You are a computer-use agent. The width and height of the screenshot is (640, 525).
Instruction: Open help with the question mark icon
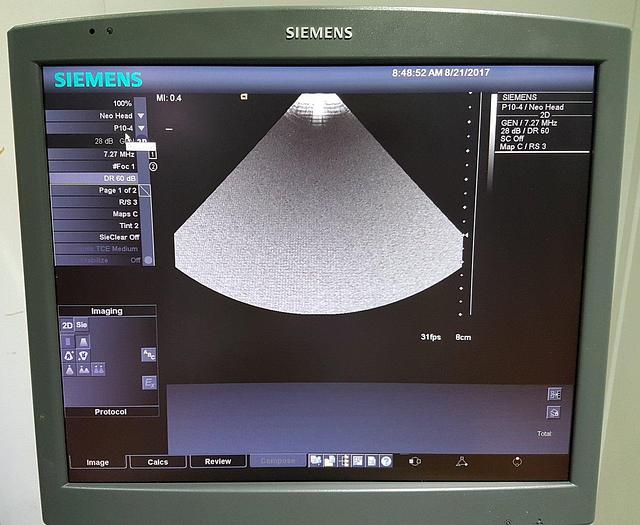[386, 461]
